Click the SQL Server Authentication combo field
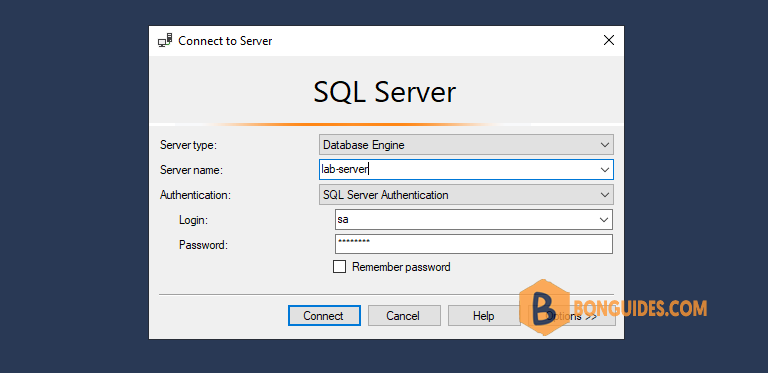The height and width of the screenshot is (373, 768). pos(466,195)
